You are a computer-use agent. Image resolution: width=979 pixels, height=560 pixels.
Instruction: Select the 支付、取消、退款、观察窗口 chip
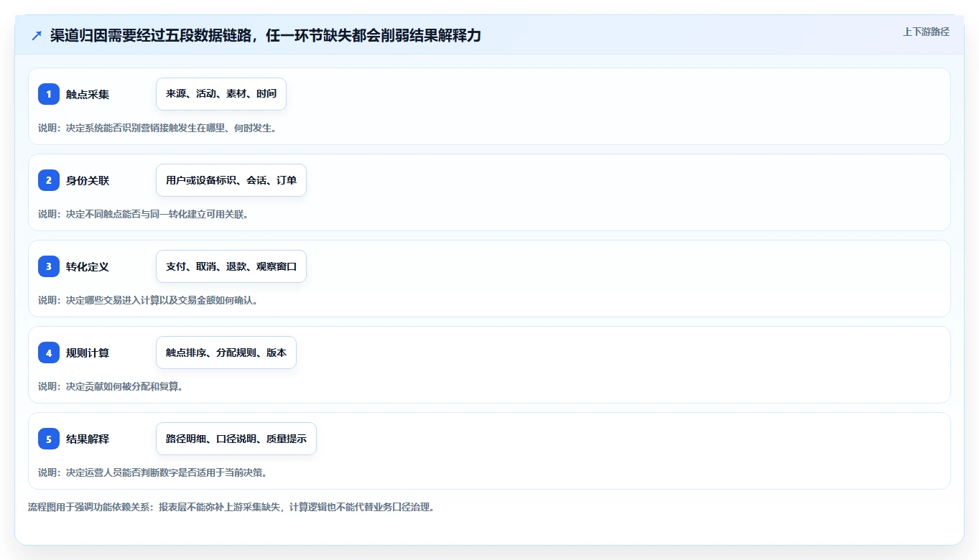(x=231, y=266)
